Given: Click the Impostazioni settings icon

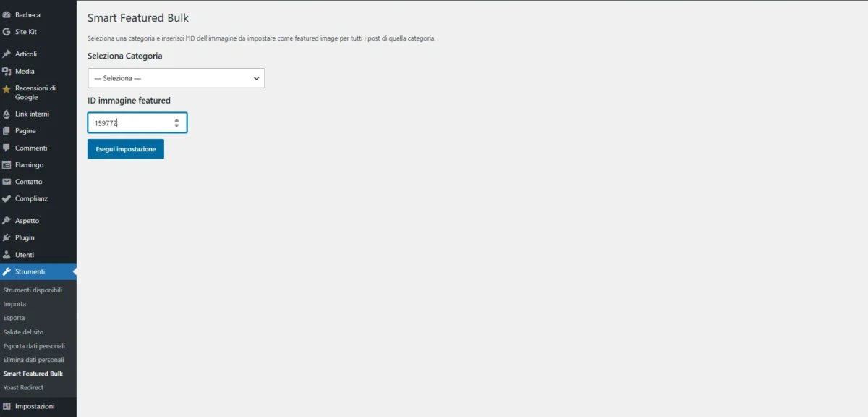Looking at the screenshot, I should click(x=7, y=406).
